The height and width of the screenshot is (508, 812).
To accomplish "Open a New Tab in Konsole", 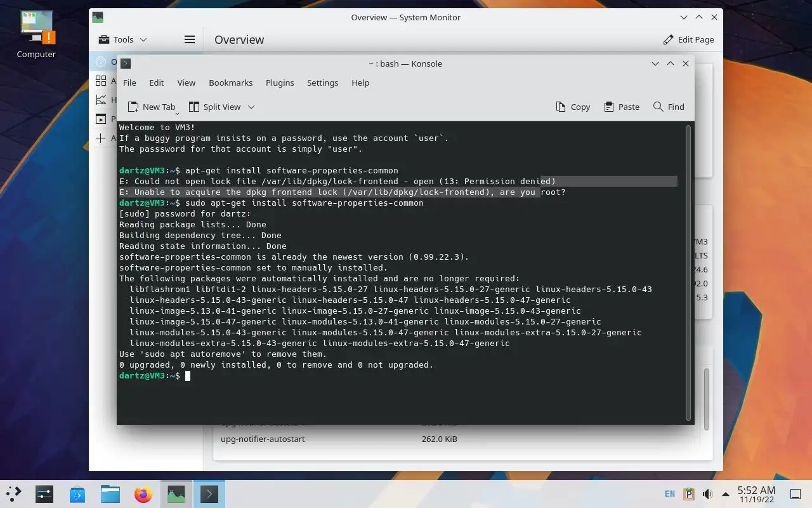I will [152, 107].
